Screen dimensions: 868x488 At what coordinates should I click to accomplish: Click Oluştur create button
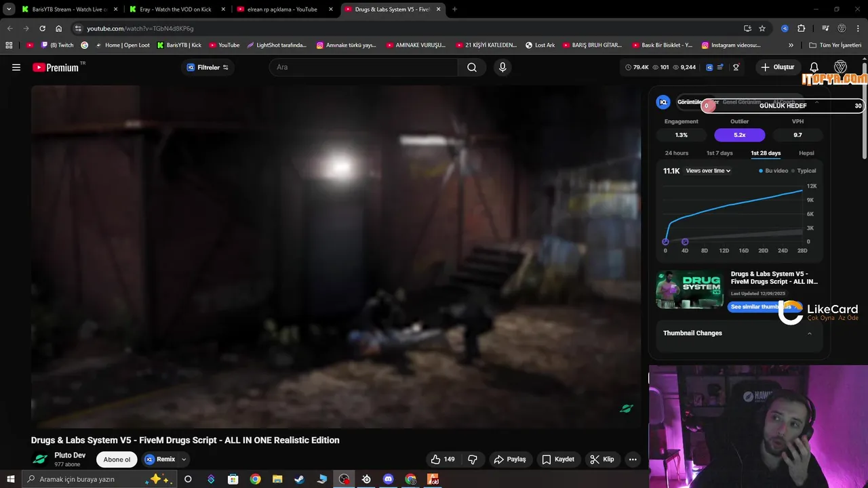[x=777, y=67]
